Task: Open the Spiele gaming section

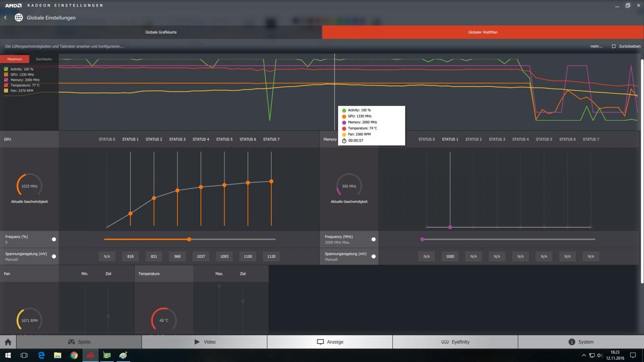Action: pyautogui.click(x=79, y=342)
